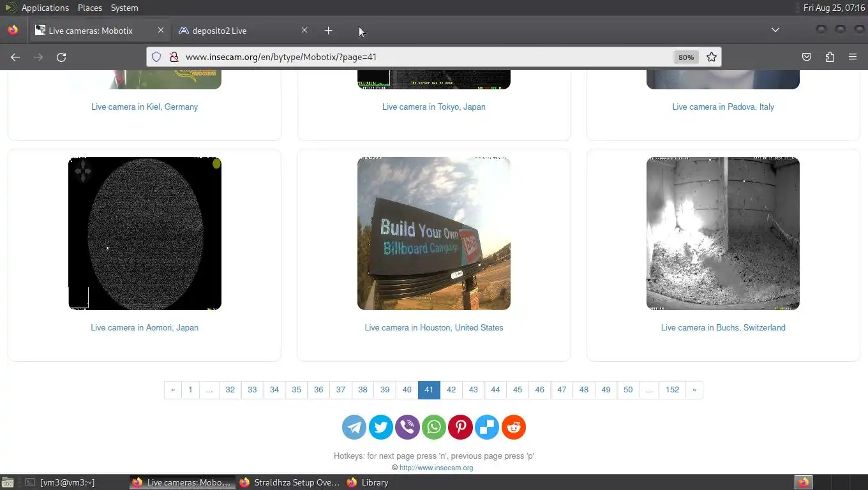Open the Extensions puzzle icon
This screenshot has width=868, height=490.
coord(830,57)
